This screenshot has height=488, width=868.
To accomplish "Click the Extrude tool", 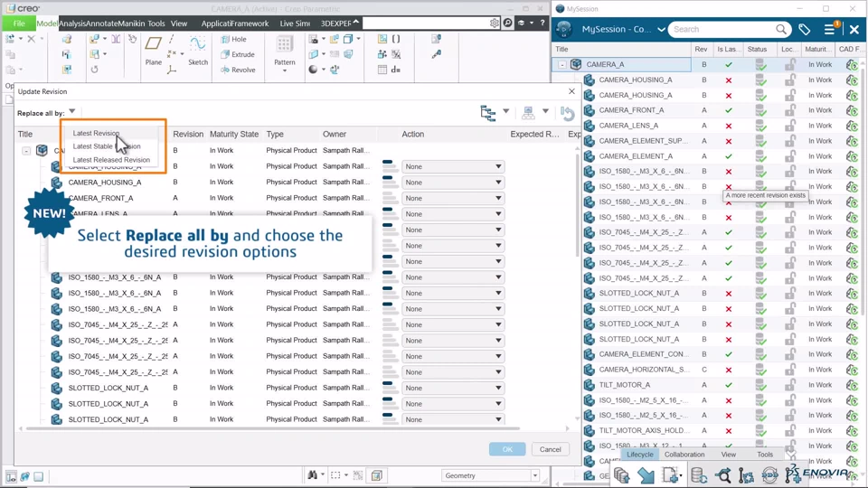I will (x=238, y=54).
